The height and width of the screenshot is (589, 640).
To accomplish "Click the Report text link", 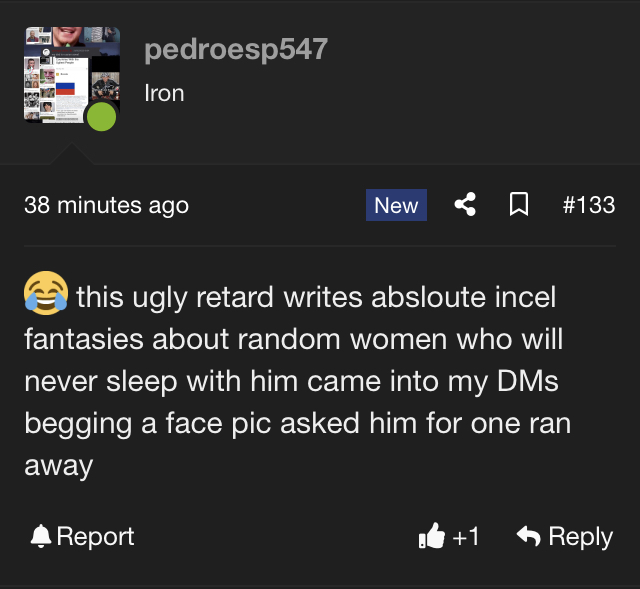I will [95, 536].
